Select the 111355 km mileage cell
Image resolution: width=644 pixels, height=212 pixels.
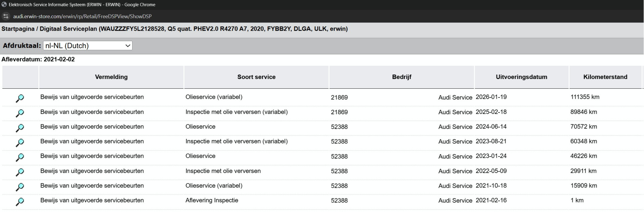[585, 97]
